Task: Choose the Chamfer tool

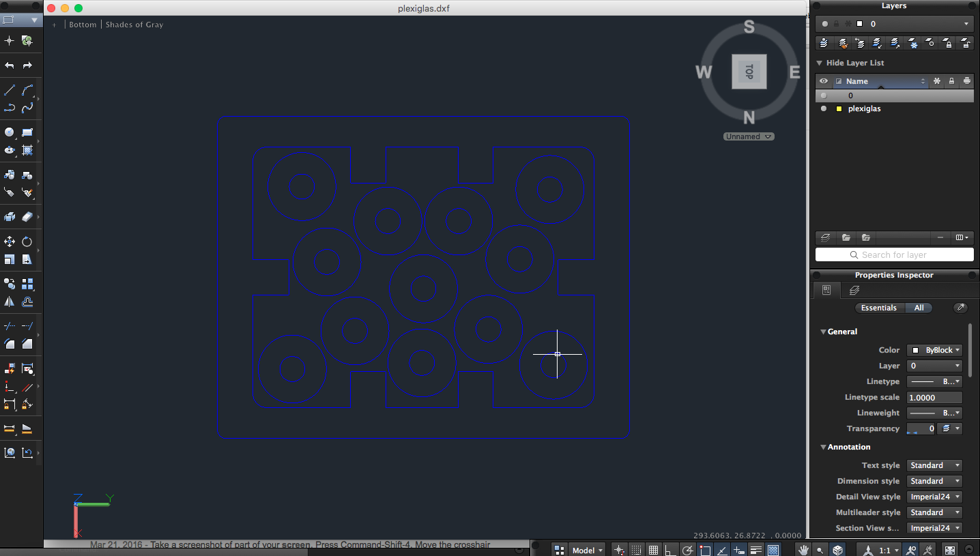Action: coord(27,344)
